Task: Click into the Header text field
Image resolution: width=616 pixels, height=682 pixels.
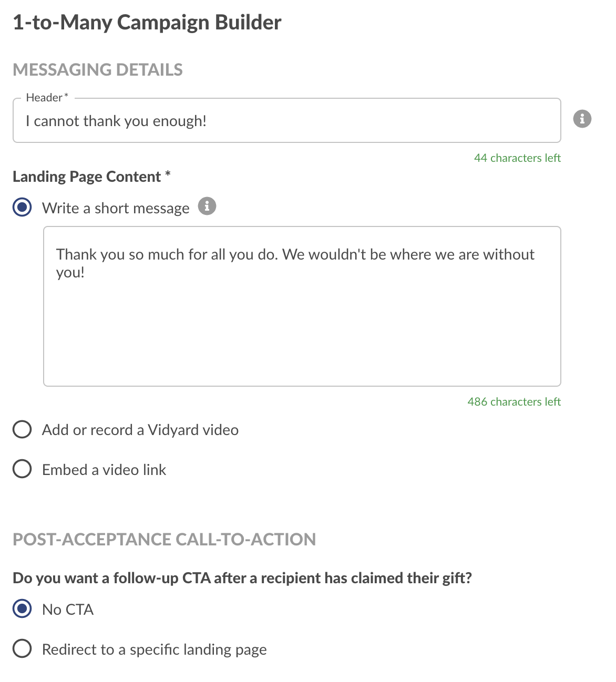Action: (x=287, y=120)
